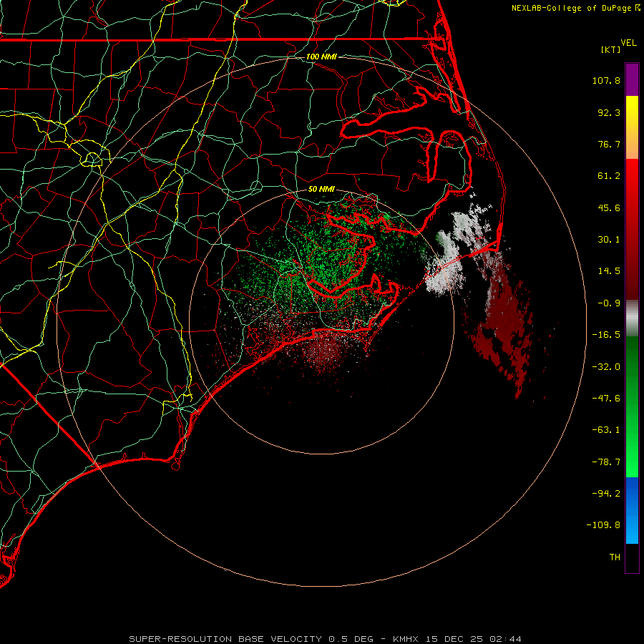Click the VEL legend title

[x=628, y=43]
